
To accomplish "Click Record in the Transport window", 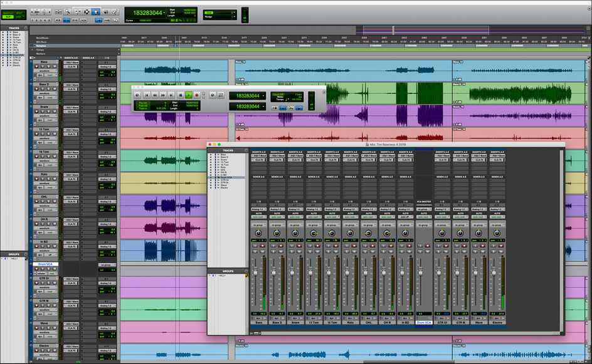I will point(197,95).
